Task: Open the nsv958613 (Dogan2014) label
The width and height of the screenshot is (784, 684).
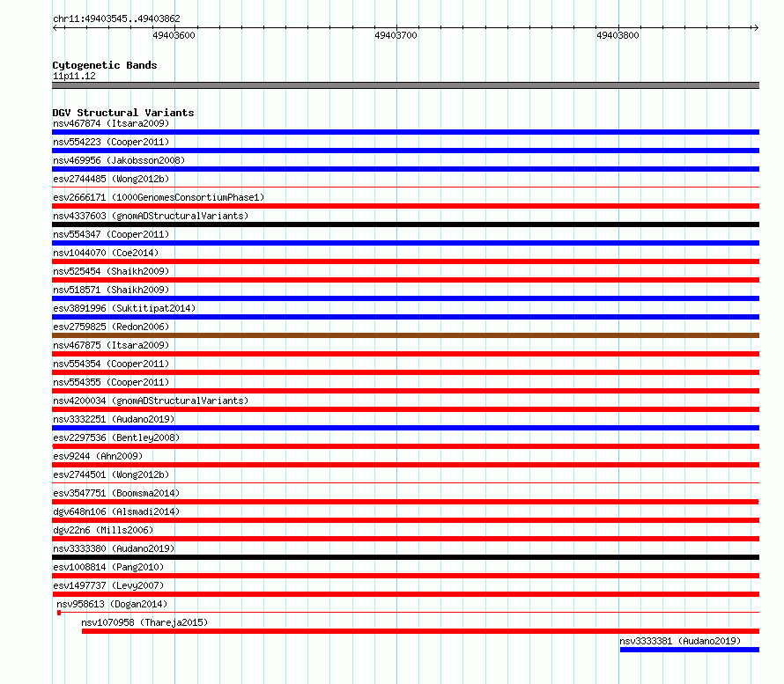Action: point(112,604)
